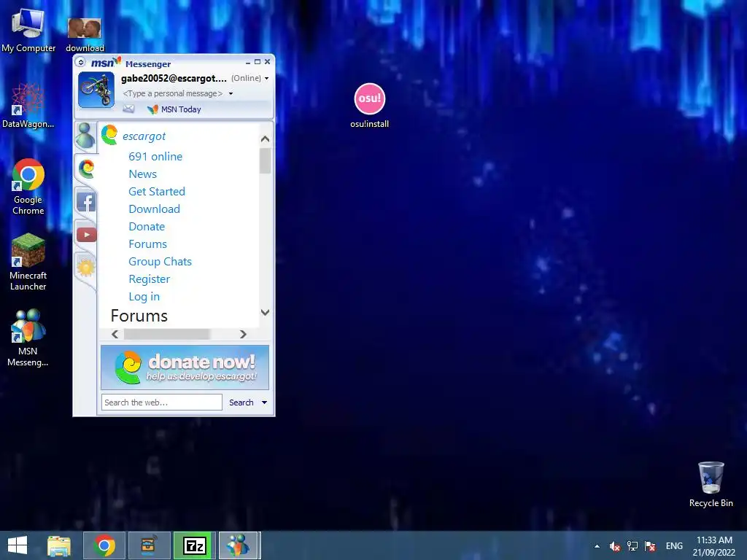Maximize the Messenger window

tap(258, 62)
